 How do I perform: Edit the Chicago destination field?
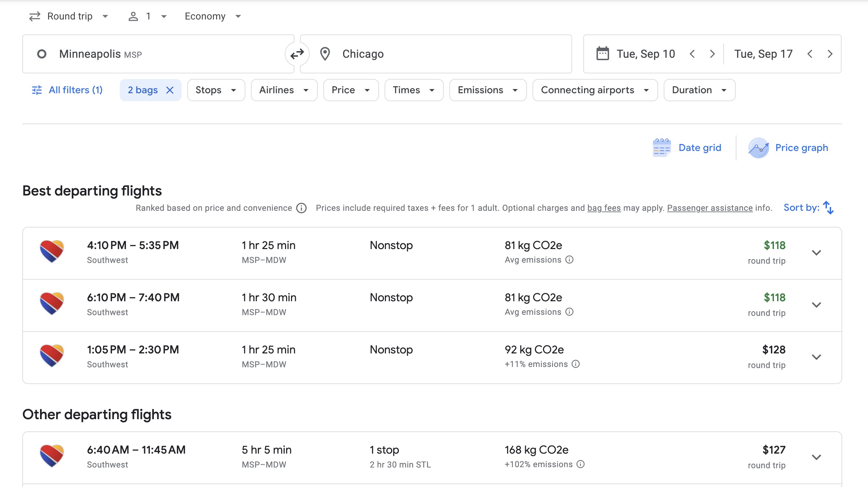click(436, 54)
